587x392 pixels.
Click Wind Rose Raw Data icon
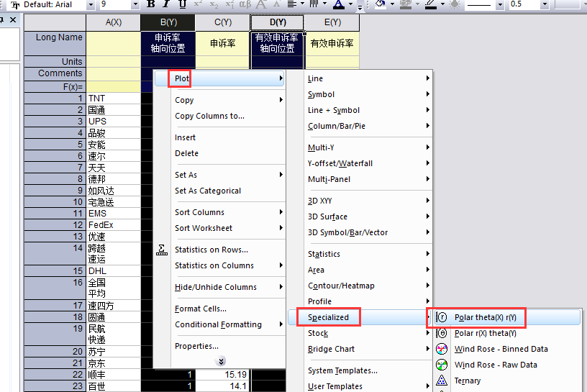coord(442,365)
